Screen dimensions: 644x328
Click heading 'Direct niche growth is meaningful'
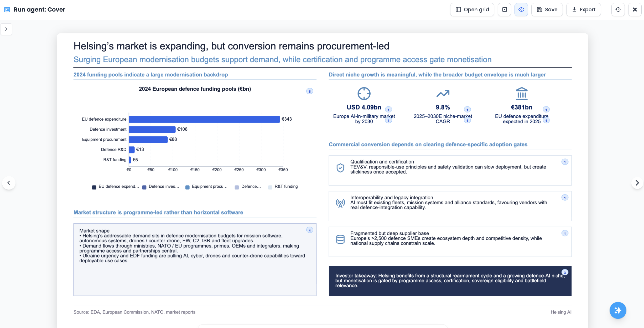(437, 75)
